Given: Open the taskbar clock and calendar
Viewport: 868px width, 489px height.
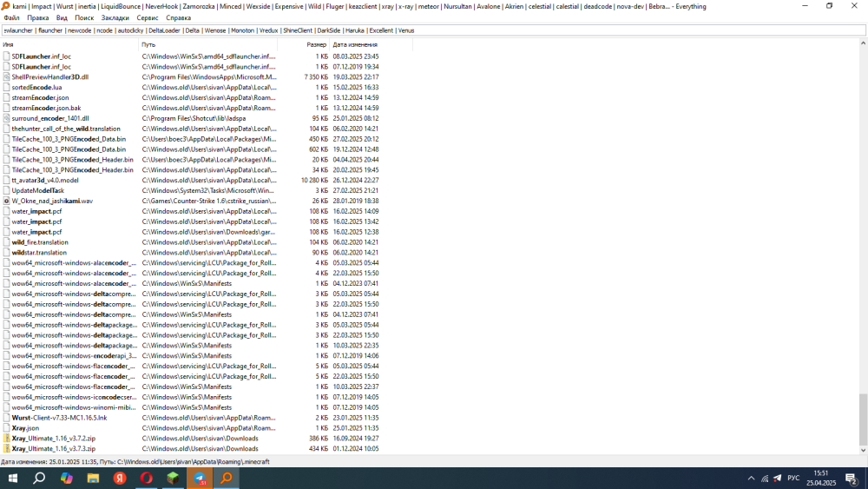Looking at the screenshot, I should pos(821,479).
